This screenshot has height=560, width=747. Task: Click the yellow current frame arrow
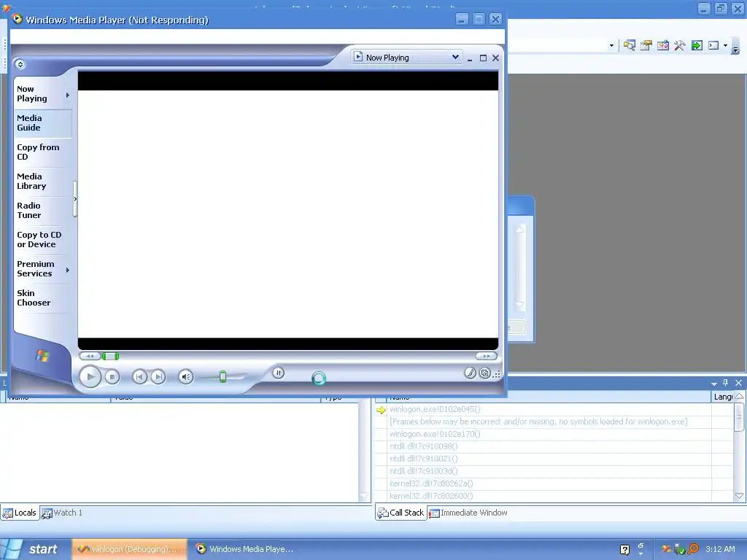point(381,410)
